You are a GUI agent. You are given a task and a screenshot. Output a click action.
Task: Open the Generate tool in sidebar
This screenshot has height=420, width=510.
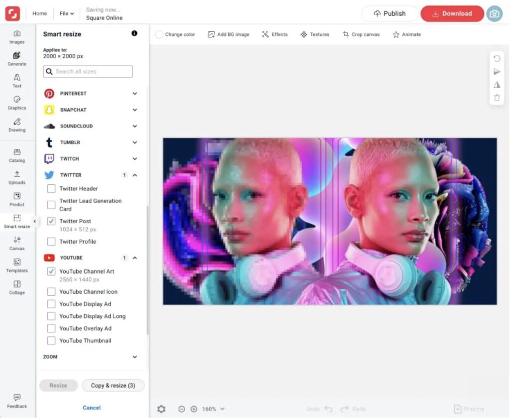17,59
